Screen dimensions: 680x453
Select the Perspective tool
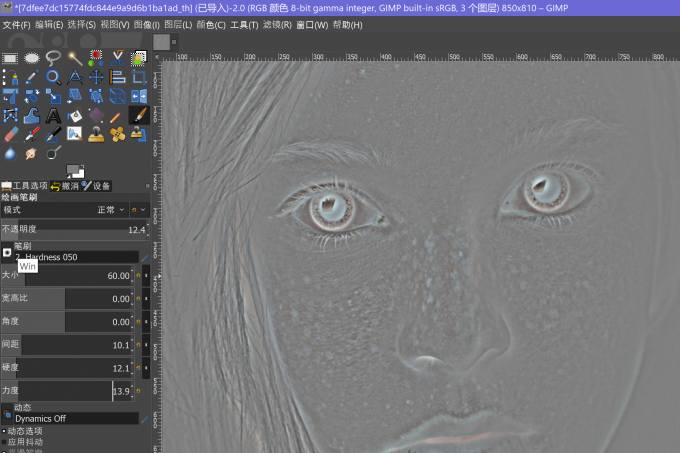96,96
